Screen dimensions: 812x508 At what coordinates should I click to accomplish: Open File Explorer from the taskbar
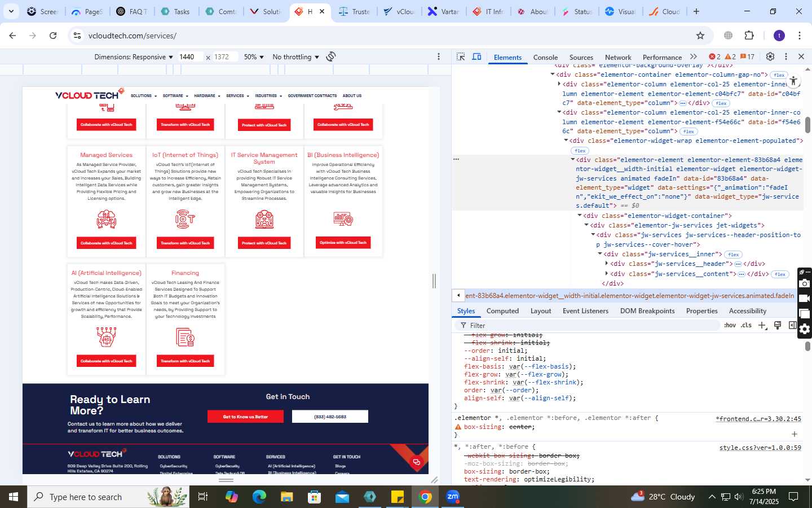click(x=287, y=497)
